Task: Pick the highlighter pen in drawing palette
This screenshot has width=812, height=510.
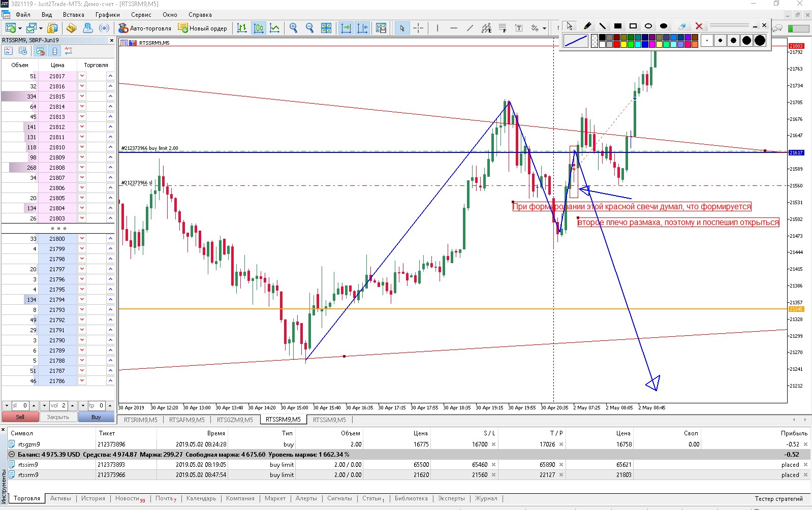Action: (587, 26)
